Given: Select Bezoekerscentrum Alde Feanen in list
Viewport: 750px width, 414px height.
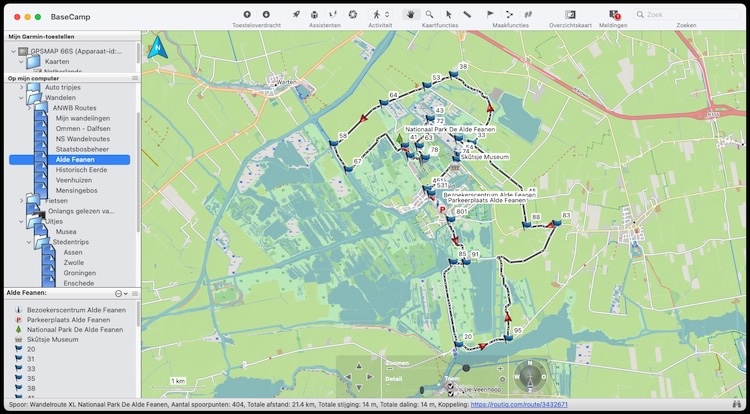Looking at the screenshot, I should 76,310.
